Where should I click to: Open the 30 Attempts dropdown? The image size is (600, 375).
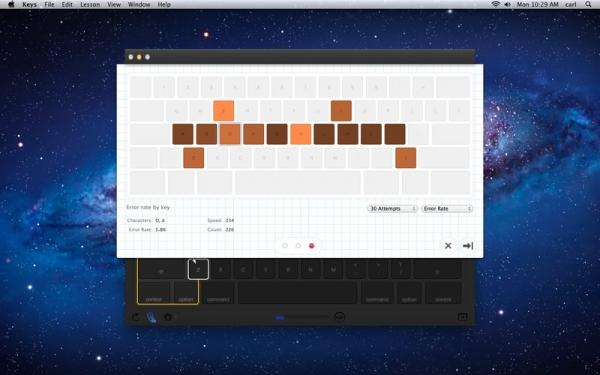(393, 209)
